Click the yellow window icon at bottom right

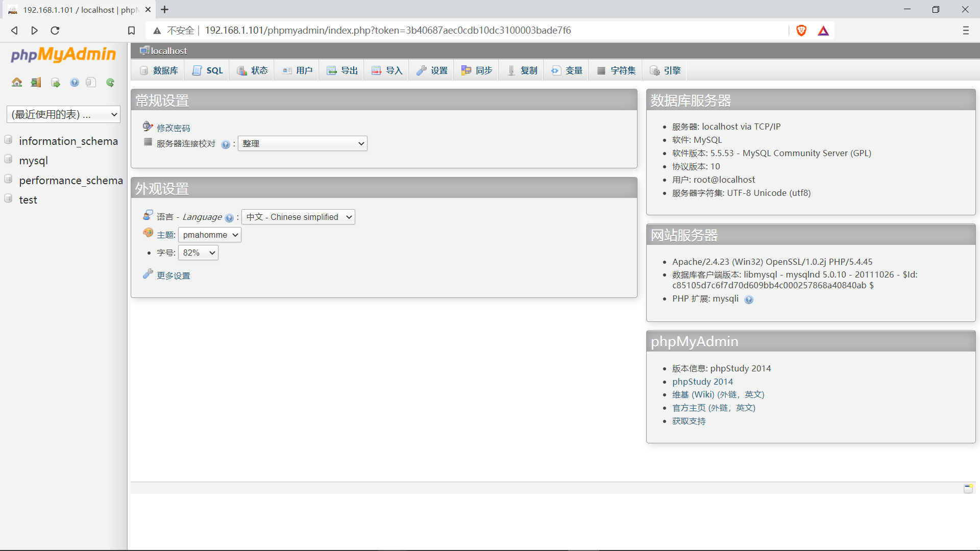point(968,488)
